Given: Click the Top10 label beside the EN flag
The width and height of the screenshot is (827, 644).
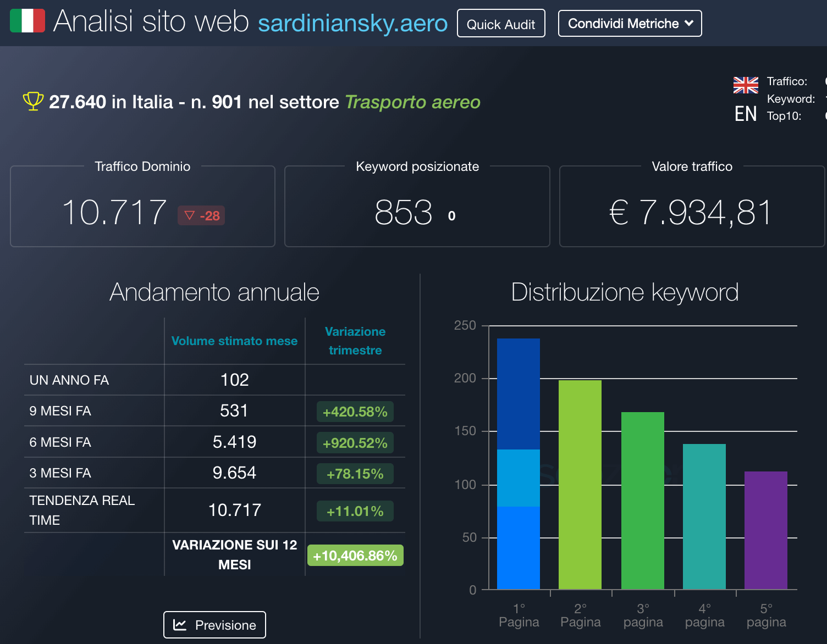Looking at the screenshot, I should pyautogui.click(x=784, y=116).
